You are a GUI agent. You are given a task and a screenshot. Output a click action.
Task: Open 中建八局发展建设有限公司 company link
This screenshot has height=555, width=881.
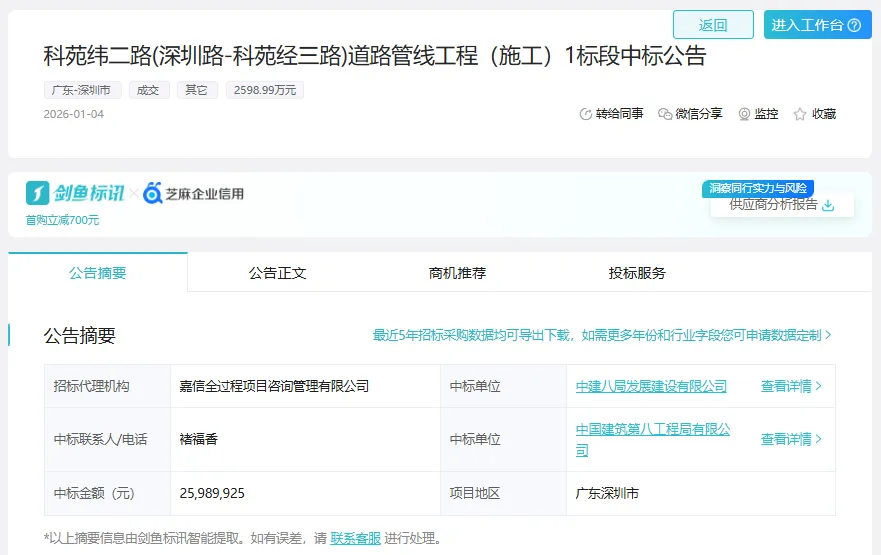pos(651,386)
